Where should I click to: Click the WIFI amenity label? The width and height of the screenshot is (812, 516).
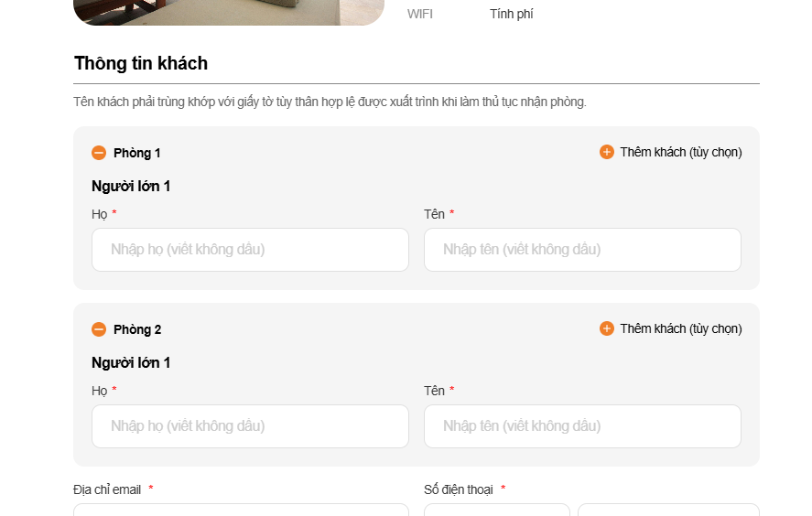pos(420,14)
